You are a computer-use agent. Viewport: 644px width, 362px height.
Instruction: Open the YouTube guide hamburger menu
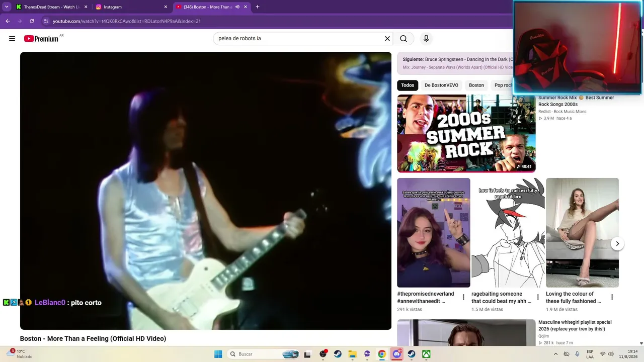click(x=12, y=39)
